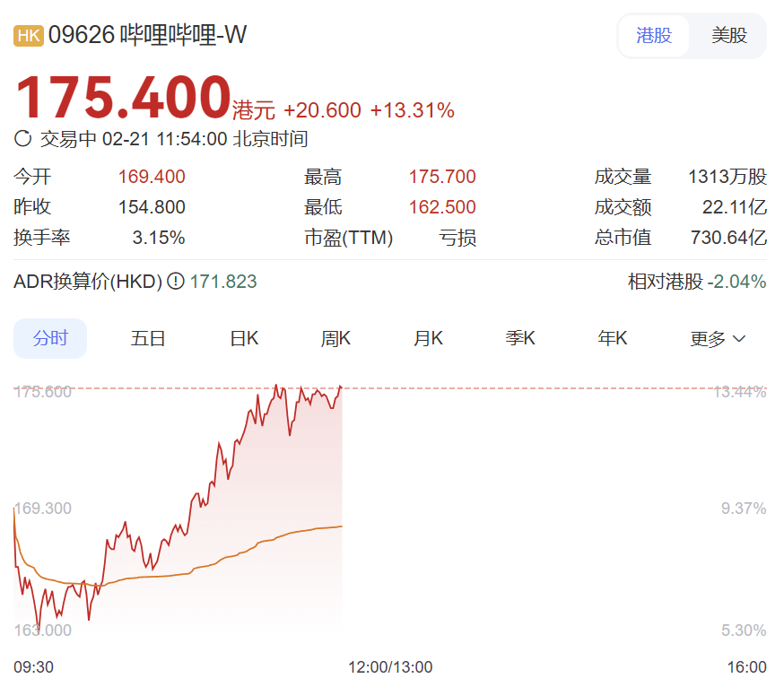The width and height of the screenshot is (784, 687).
Task: Click the ADR换算价 value 171.823
Action: (x=223, y=282)
